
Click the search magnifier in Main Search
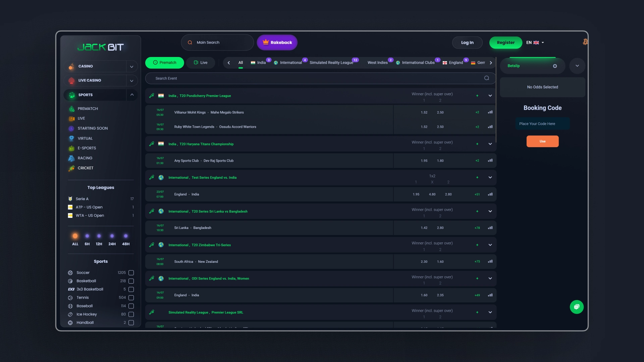(x=190, y=43)
